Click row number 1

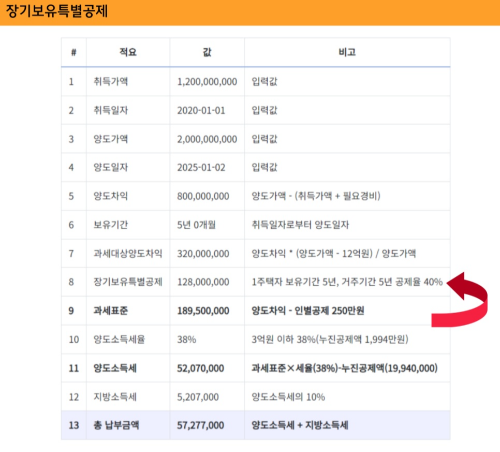coord(71,82)
